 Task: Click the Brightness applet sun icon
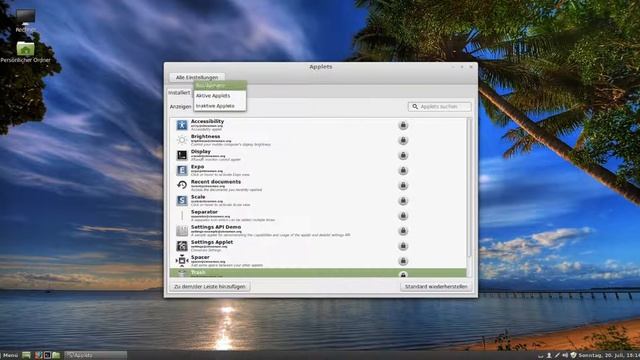coord(182,140)
